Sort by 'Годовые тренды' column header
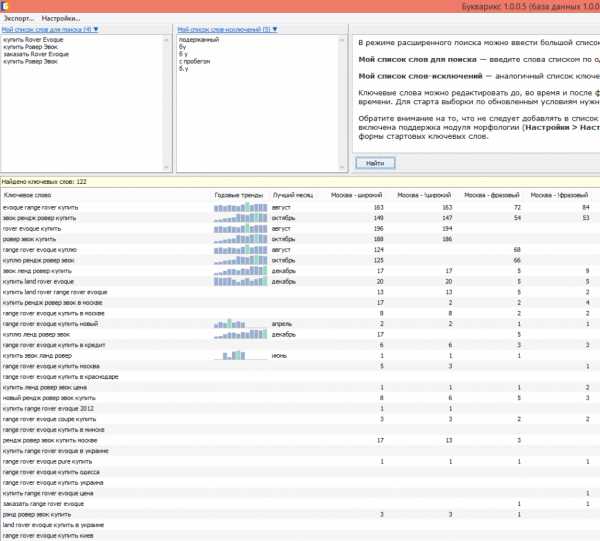 point(235,194)
